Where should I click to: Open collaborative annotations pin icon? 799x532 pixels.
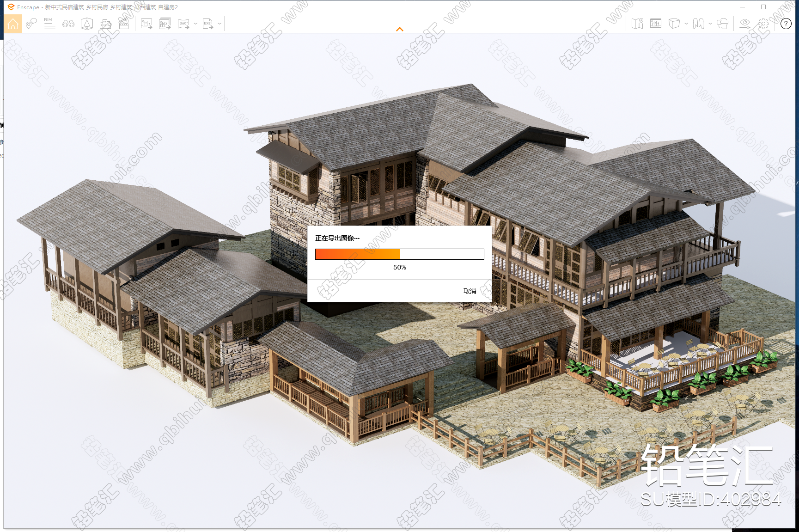click(x=31, y=24)
